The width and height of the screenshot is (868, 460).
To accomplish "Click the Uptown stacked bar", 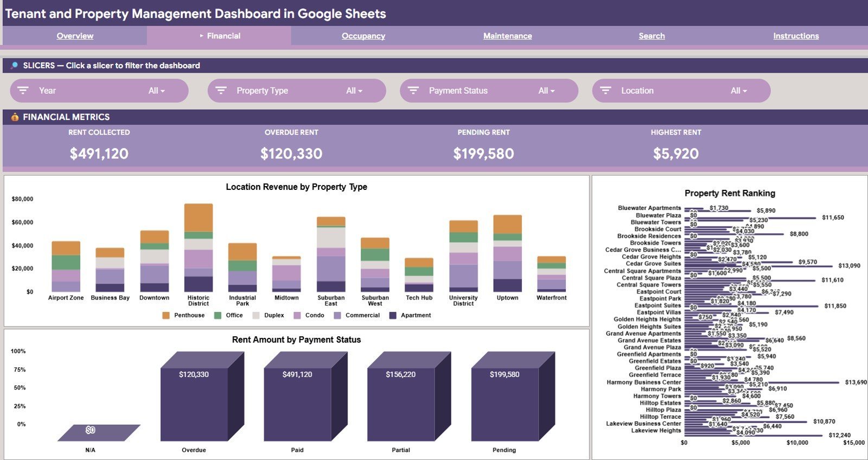I will [507, 253].
